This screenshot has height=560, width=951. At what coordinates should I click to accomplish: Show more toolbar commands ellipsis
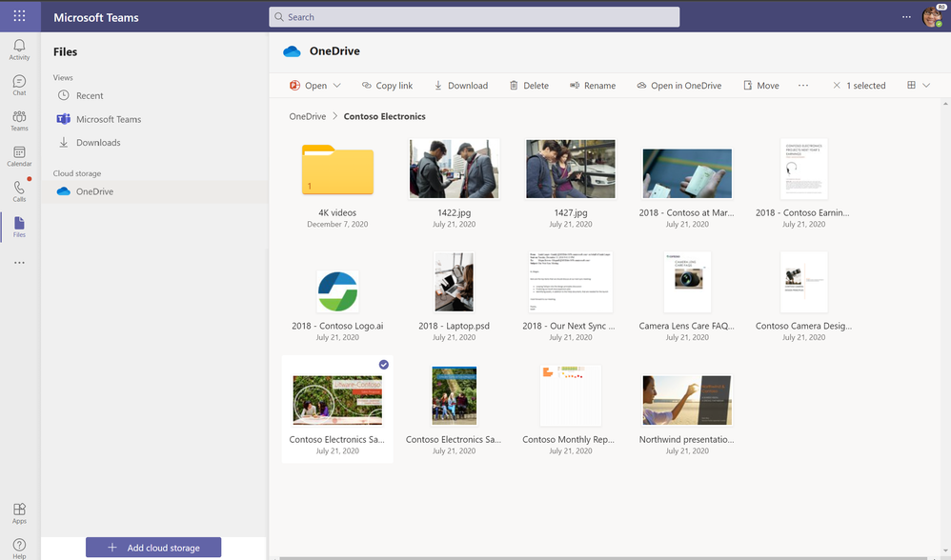tap(803, 86)
